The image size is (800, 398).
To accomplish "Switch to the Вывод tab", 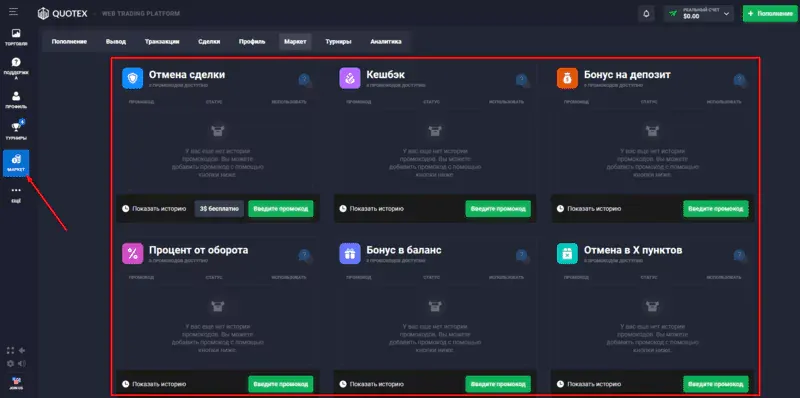I will (116, 42).
